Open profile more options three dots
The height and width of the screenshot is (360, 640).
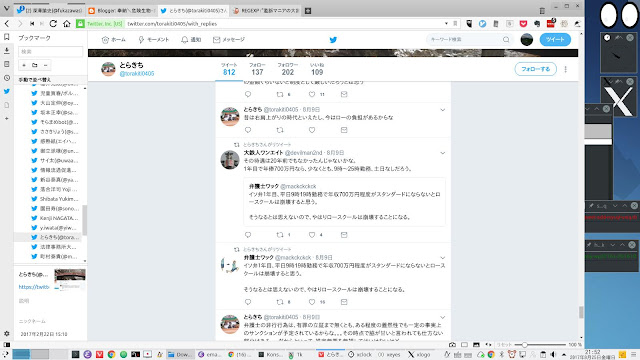(565, 69)
